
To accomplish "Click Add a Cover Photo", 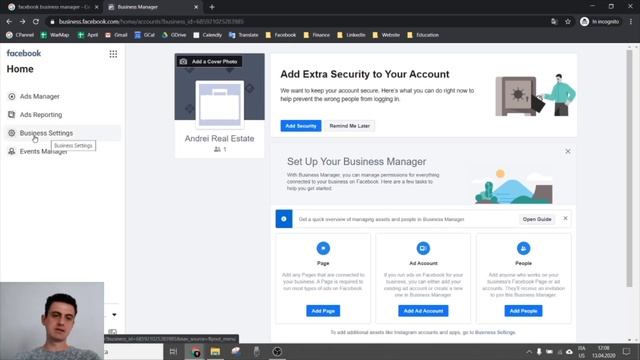I will coord(209,62).
